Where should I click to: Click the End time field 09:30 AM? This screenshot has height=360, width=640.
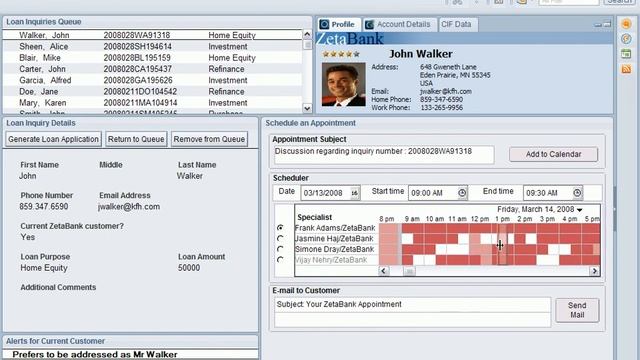click(x=547, y=193)
